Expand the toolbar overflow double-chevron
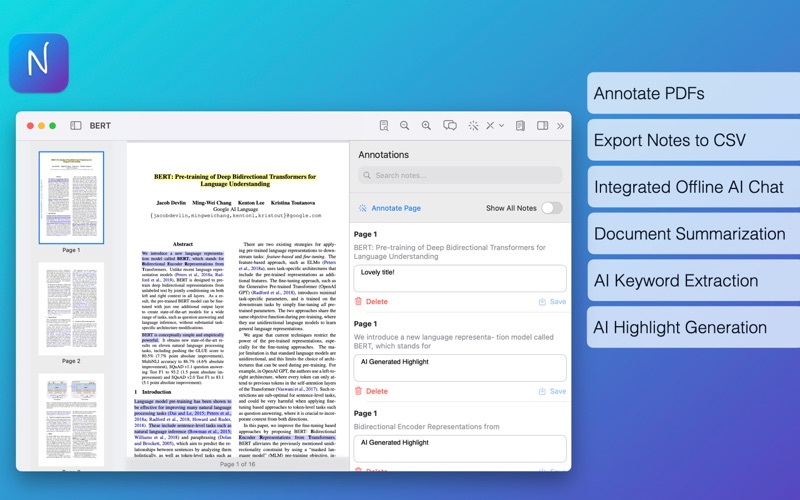Image resolution: width=800 pixels, height=500 pixels. [560, 126]
